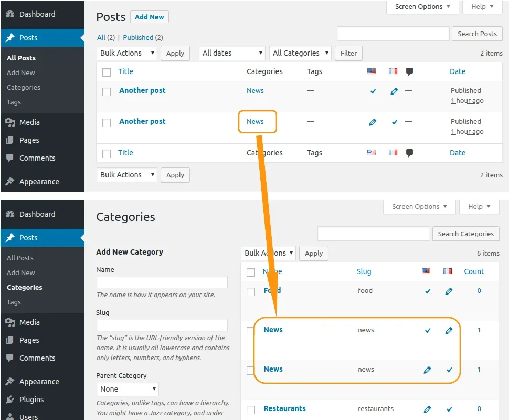
Task: Click the comment bubble icon in the Posts table header
Action: point(409,71)
